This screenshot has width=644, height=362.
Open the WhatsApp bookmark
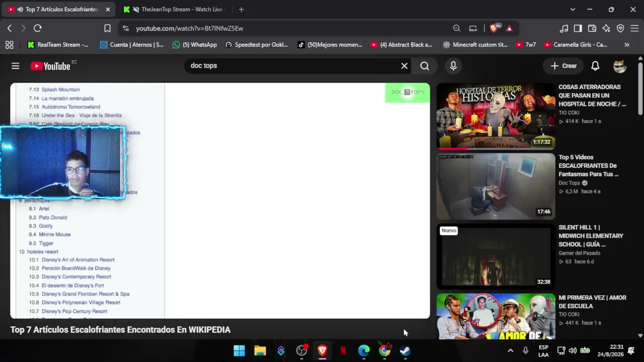coord(195,45)
